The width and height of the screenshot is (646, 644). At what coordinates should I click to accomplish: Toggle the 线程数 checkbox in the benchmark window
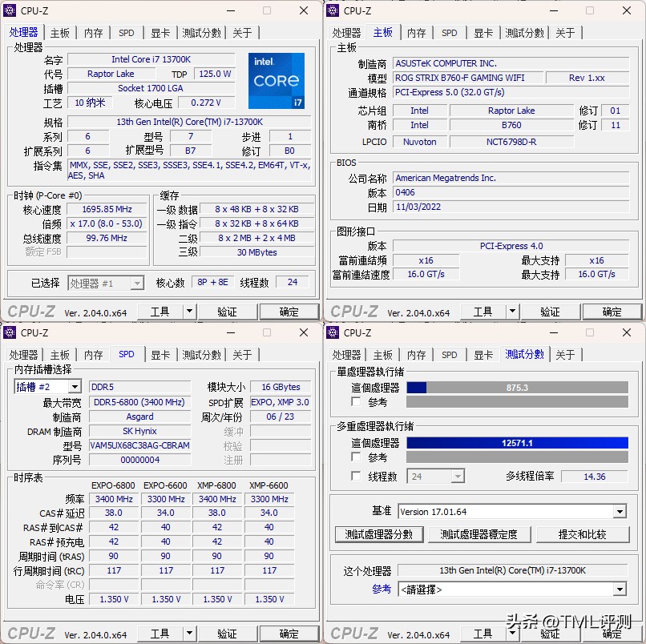point(356,476)
